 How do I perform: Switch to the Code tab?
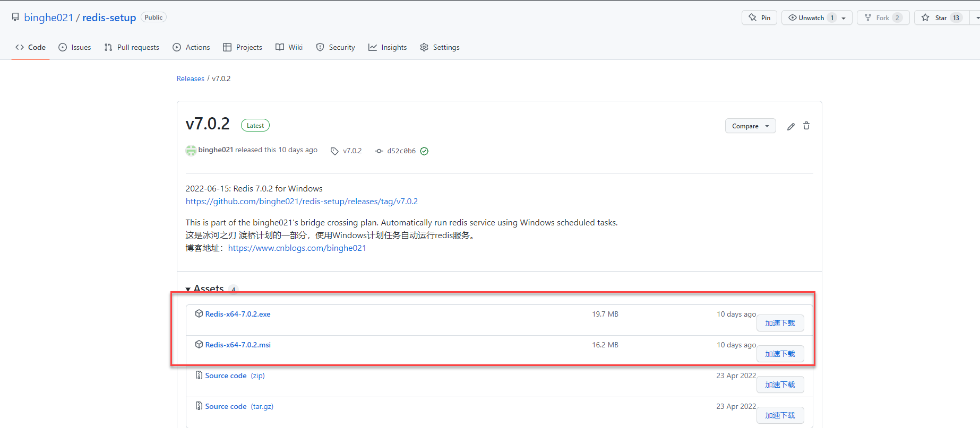tap(31, 47)
